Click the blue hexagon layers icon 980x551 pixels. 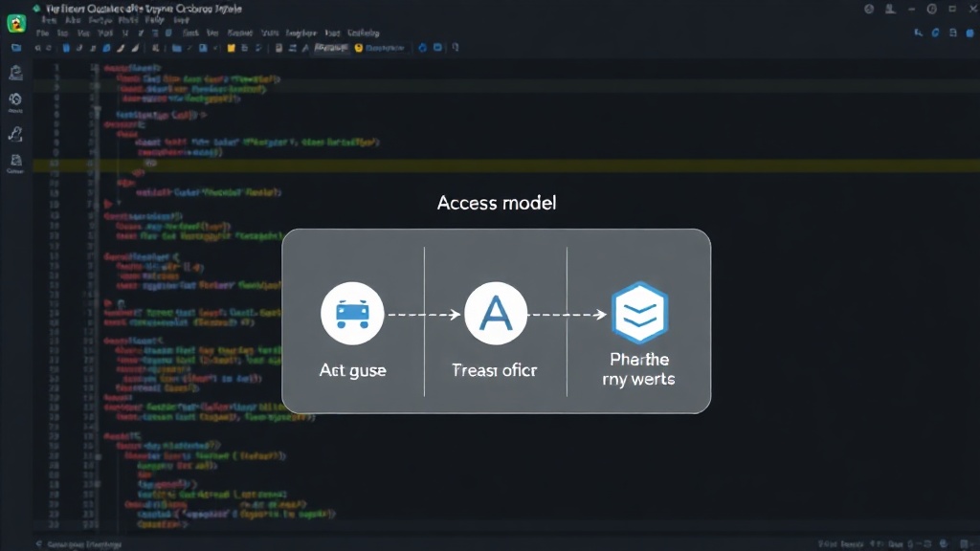640,313
